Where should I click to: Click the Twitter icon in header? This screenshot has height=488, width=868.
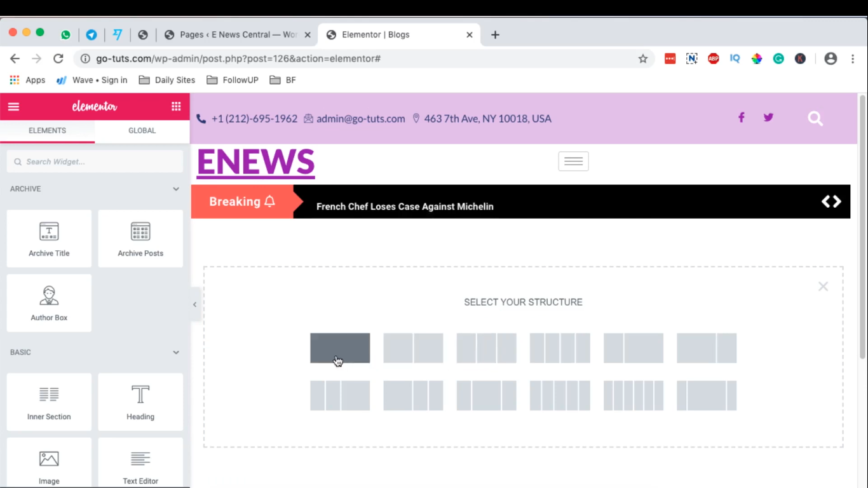click(x=768, y=118)
